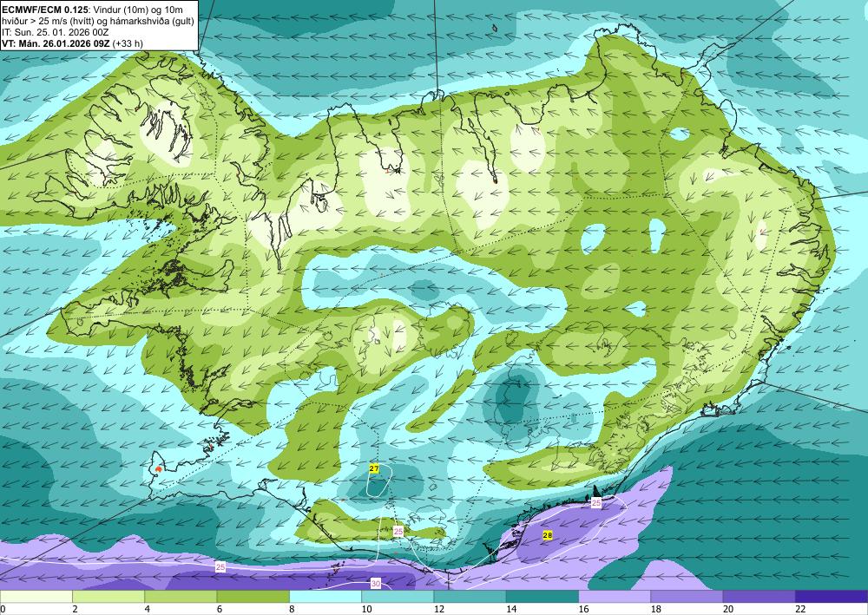Pick the light cyan 8–10 m/s legend swatch

coord(325,596)
